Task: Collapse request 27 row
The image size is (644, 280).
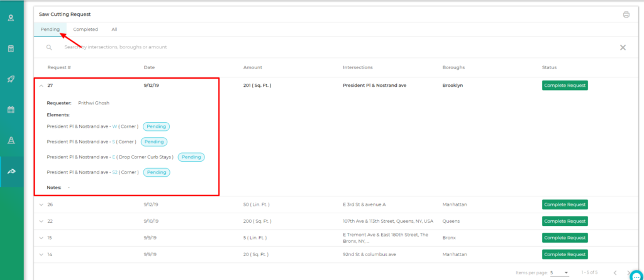Action: [42, 86]
